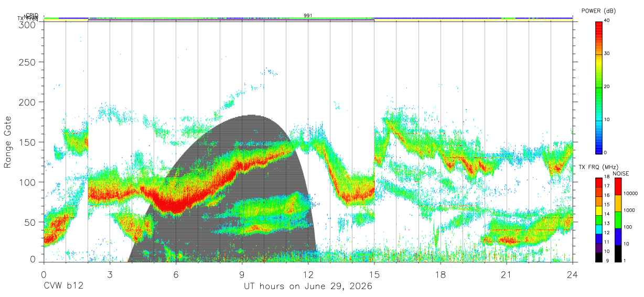This screenshot has width=644, height=297.
Task: Click the 40 tick on power colorbar
Action: click(607, 20)
